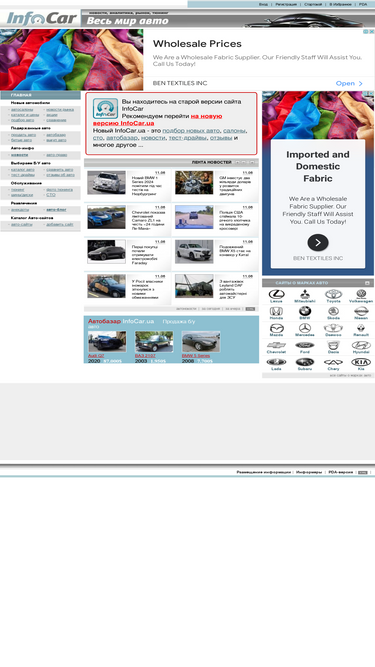Open the Subaru brand logo
Image resolution: width=375 pixels, height=667 pixels.
pos(305,362)
